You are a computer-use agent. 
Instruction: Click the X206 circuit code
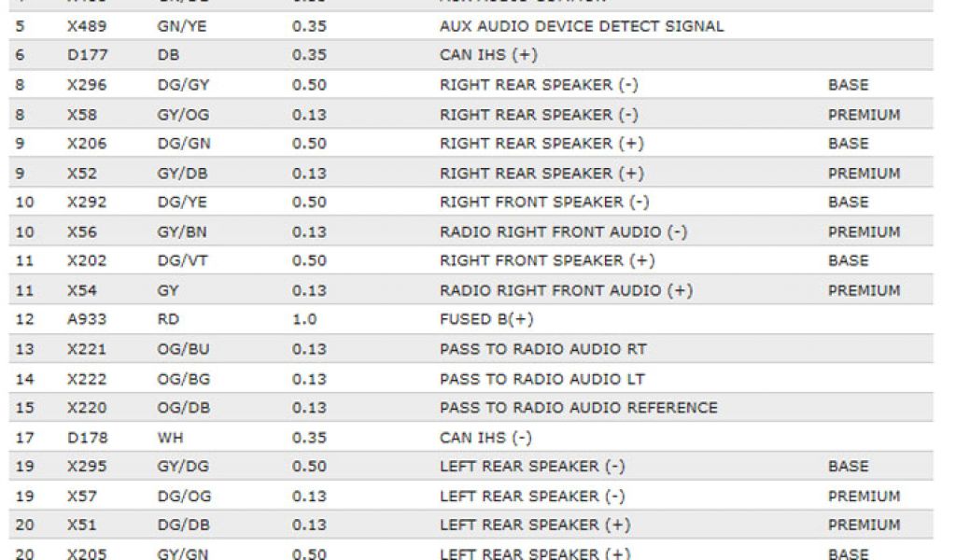87,144
